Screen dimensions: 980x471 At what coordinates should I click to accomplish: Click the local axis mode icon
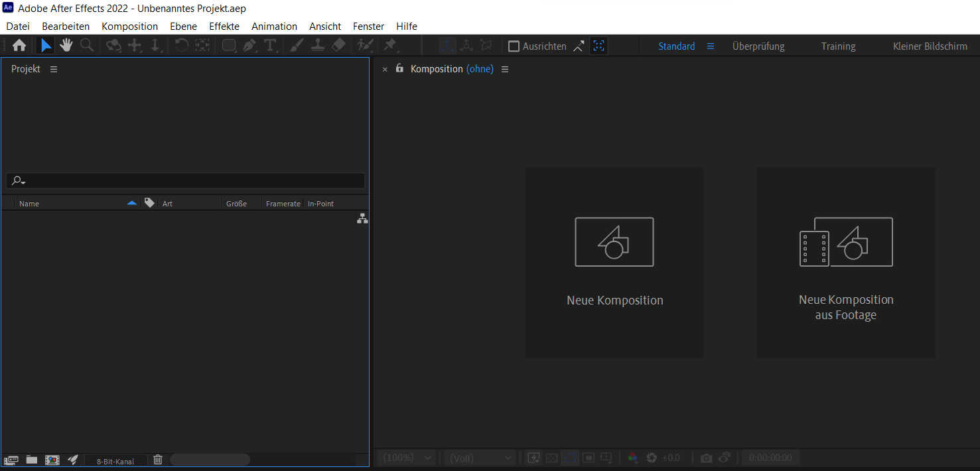(x=447, y=46)
